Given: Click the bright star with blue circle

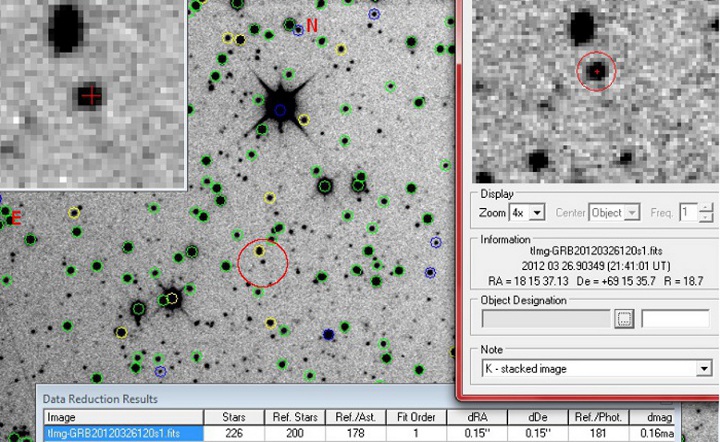Looking at the screenshot, I should coord(280,110).
